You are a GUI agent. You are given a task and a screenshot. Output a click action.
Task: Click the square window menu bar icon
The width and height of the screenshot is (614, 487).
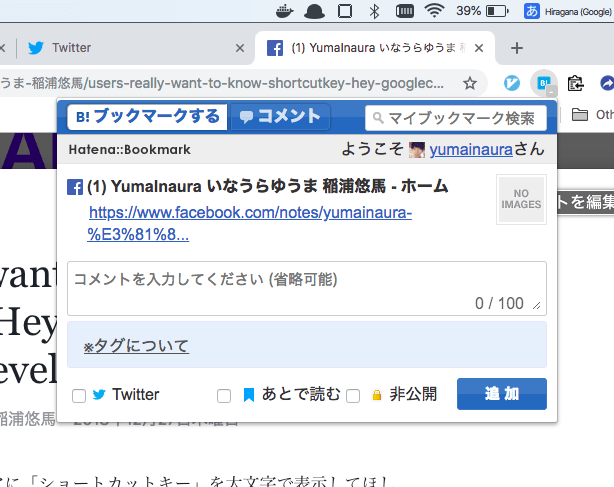point(345,11)
